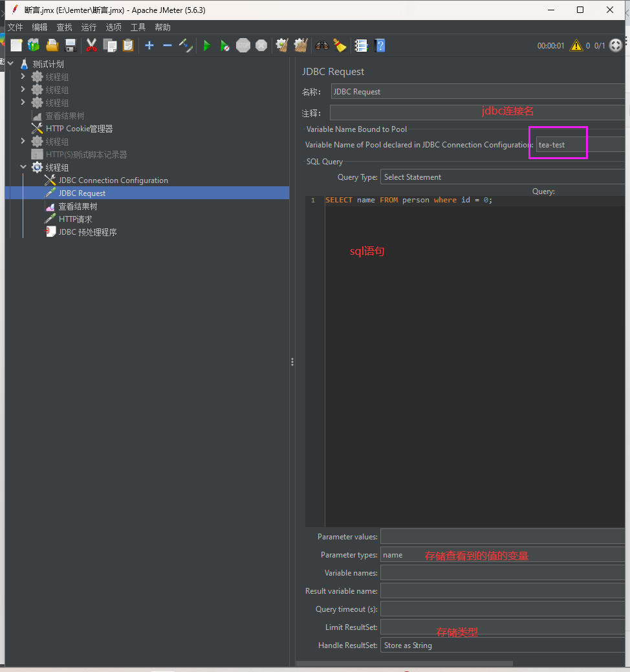Select the HTTP(S)测试脚本记录器 tree item

pyautogui.click(x=86, y=155)
